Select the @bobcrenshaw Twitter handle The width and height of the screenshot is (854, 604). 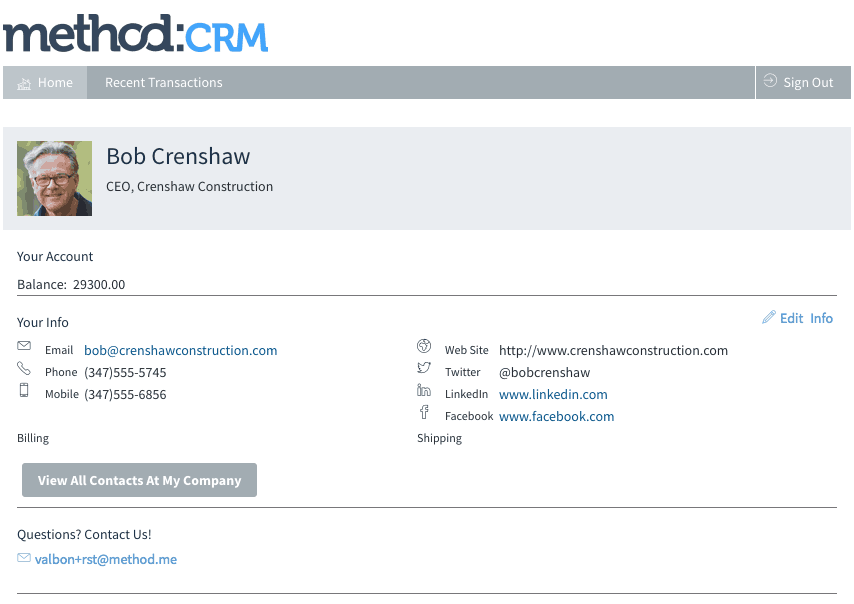coord(544,373)
